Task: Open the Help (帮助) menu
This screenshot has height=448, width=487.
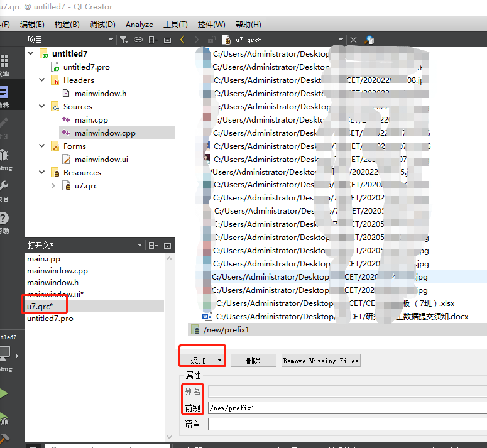Action: [248, 25]
